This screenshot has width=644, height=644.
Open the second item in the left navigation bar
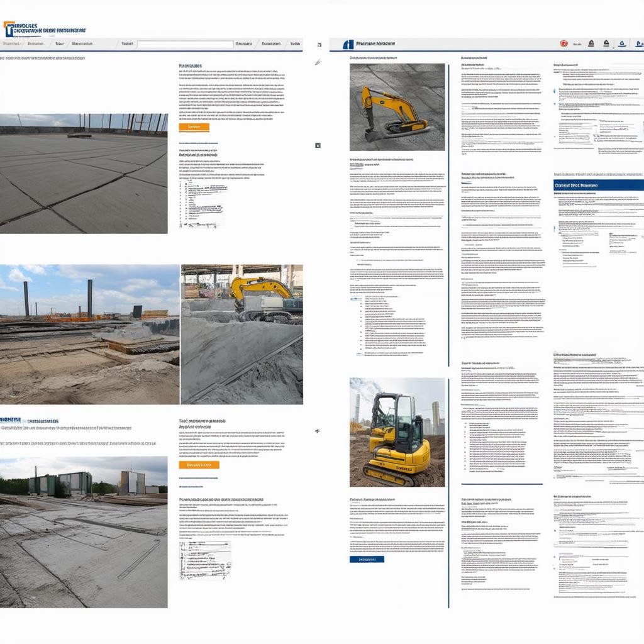(35, 44)
